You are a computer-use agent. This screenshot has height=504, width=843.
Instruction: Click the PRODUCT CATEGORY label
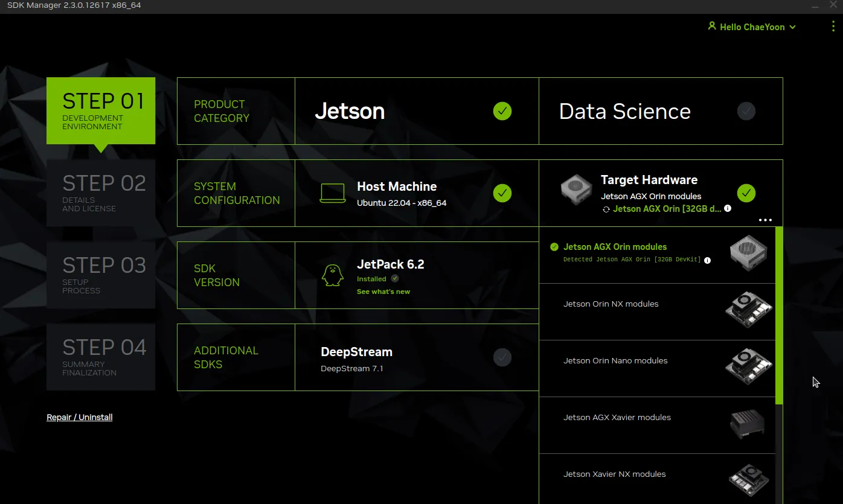(x=222, y=111)
